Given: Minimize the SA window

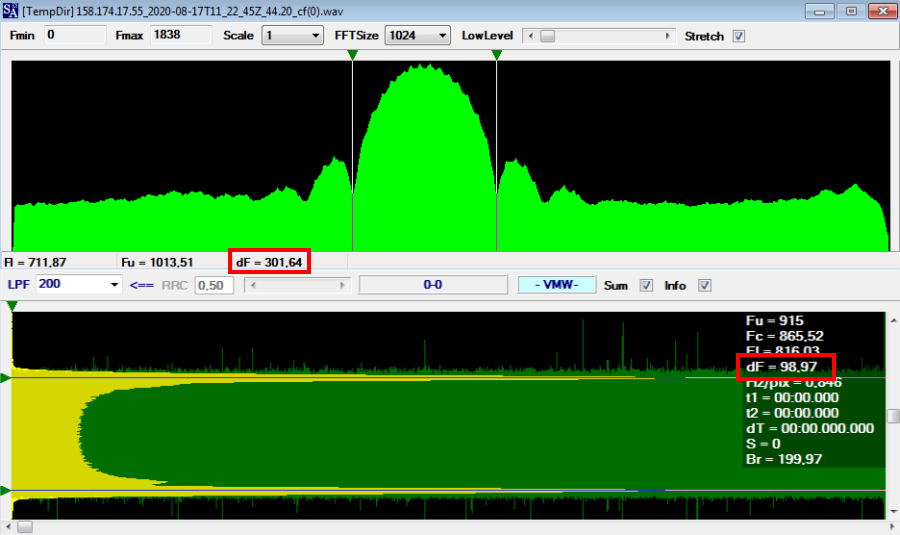Looking at the screenshot, I should (820, 11).
